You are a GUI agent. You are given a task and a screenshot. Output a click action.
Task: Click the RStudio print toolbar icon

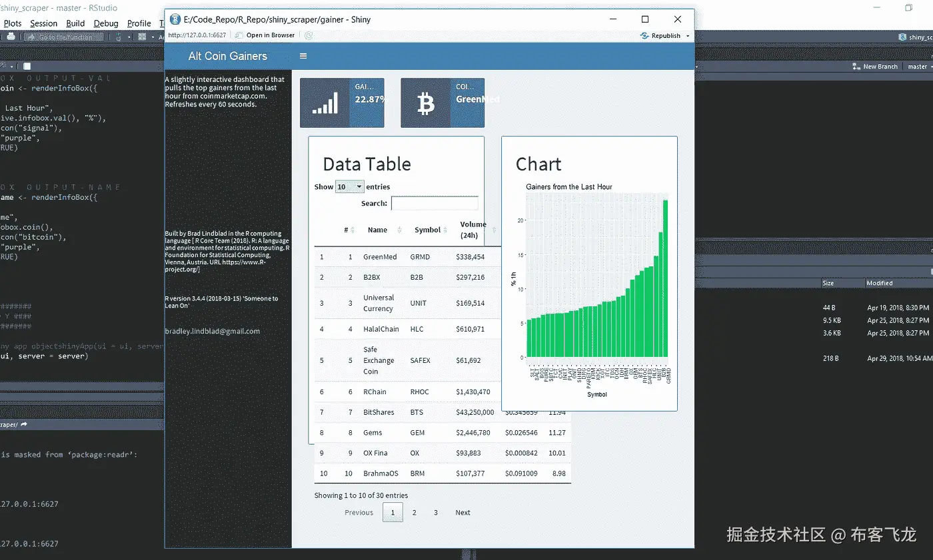click(x=11, y=37)
